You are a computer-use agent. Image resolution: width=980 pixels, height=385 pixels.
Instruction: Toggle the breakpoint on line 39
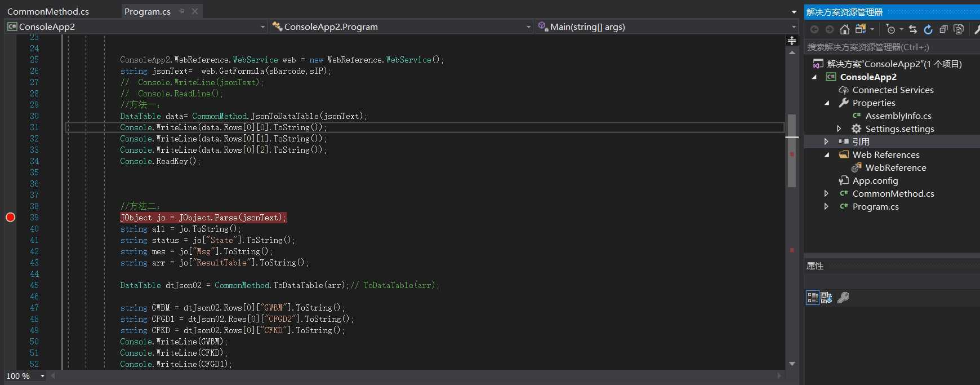pyautogui.click(x=10, y=218)
